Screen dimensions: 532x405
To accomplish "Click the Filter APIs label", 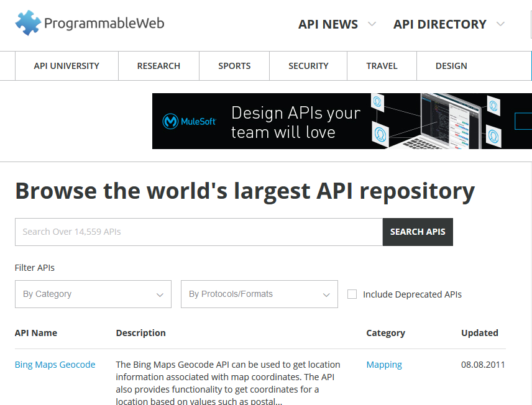I will point(35,268).
